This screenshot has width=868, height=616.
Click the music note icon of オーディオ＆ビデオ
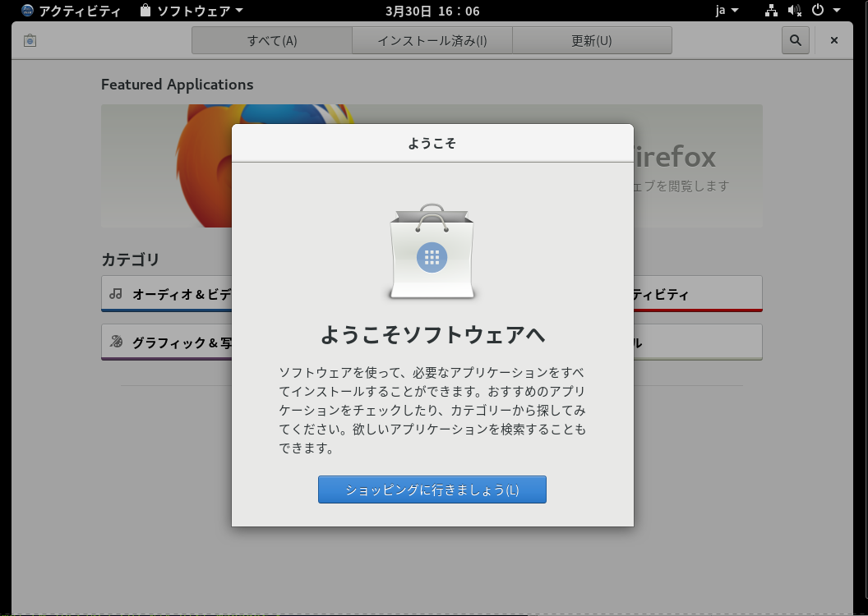[116, 294]
